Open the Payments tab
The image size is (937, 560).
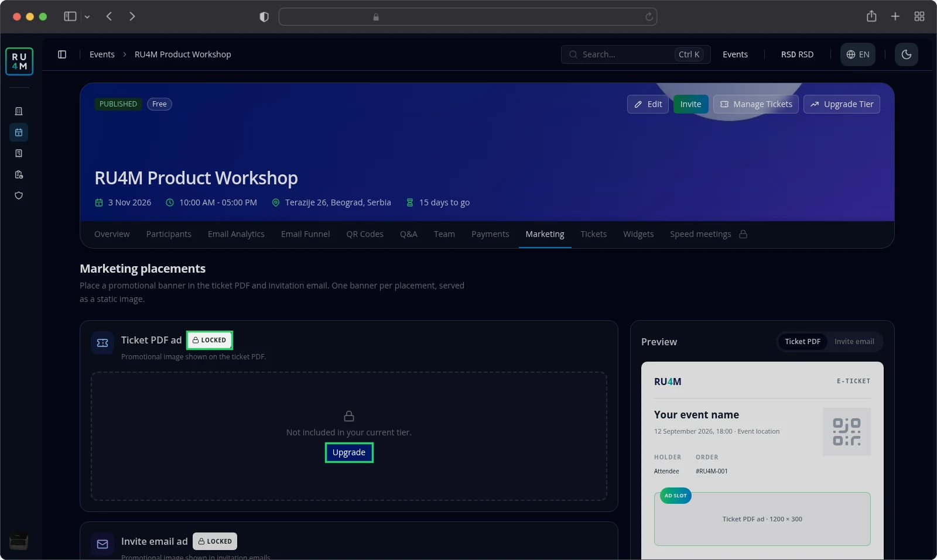click(x=490, y=234)
